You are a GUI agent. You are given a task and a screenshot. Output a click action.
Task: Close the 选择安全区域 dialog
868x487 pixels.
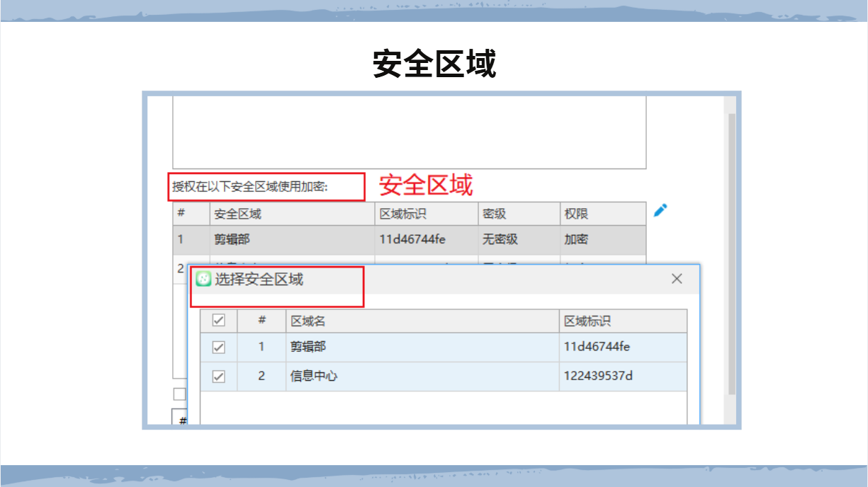(x=677, y=279)
